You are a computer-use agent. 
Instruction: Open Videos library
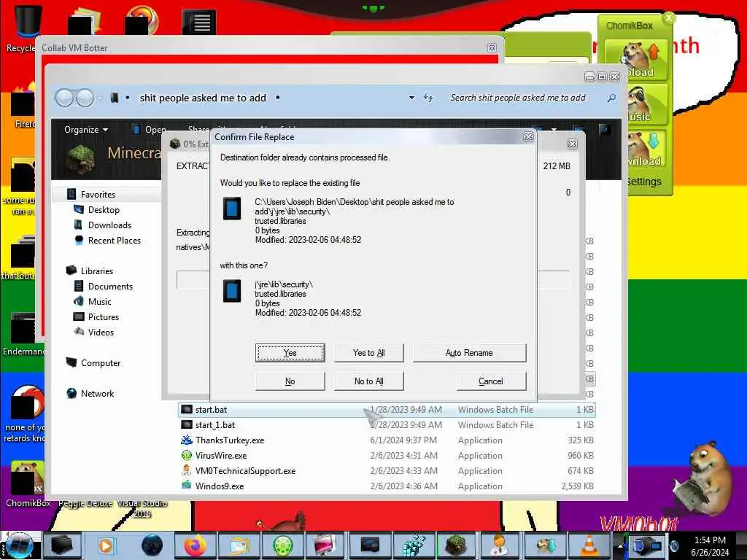[101, 332]
